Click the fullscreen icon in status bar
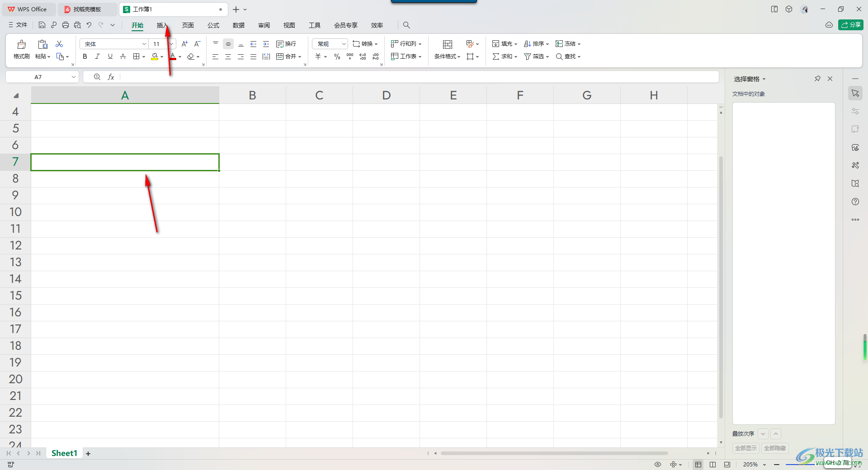 point(857,464)
